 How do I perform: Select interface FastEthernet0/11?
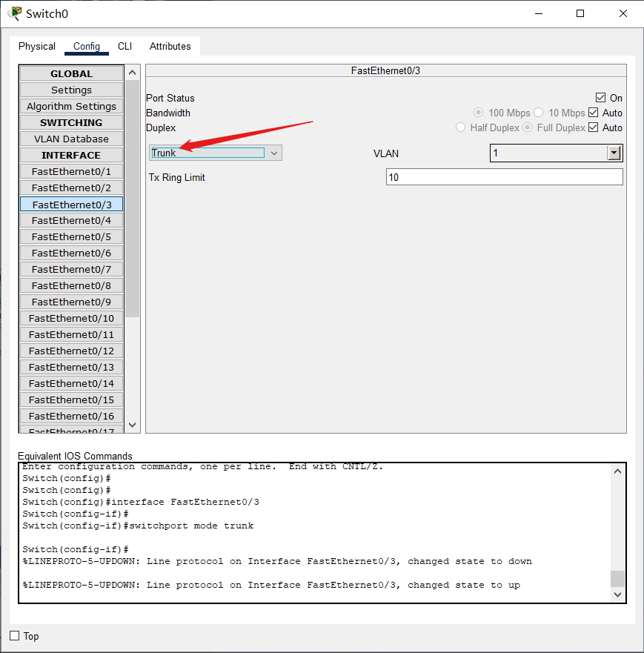click(72, 334)
